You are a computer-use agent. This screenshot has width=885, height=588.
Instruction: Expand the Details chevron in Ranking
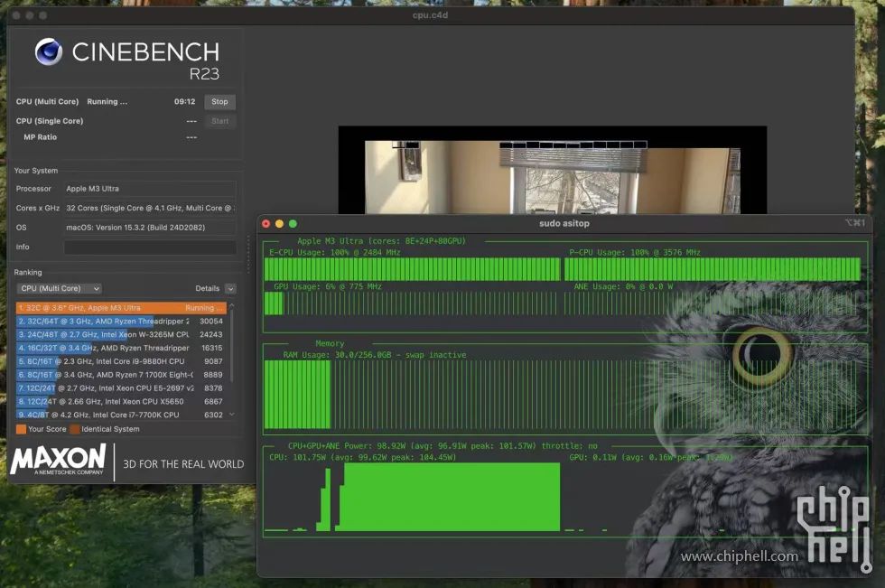pos(230,288)
